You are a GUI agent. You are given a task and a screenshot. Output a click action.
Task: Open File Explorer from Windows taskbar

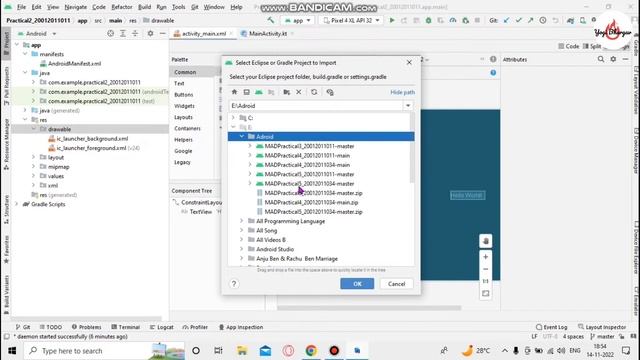[242, 351]
